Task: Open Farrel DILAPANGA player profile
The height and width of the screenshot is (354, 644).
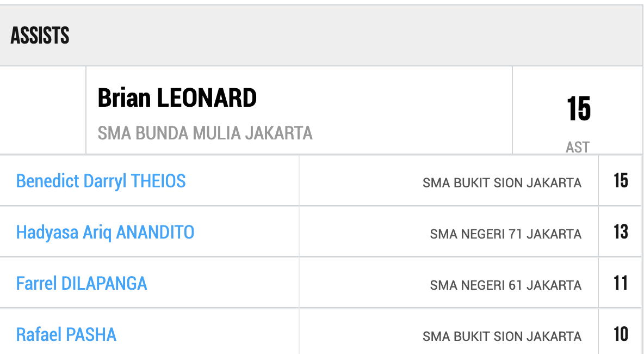Action: [x=82, y=284]
